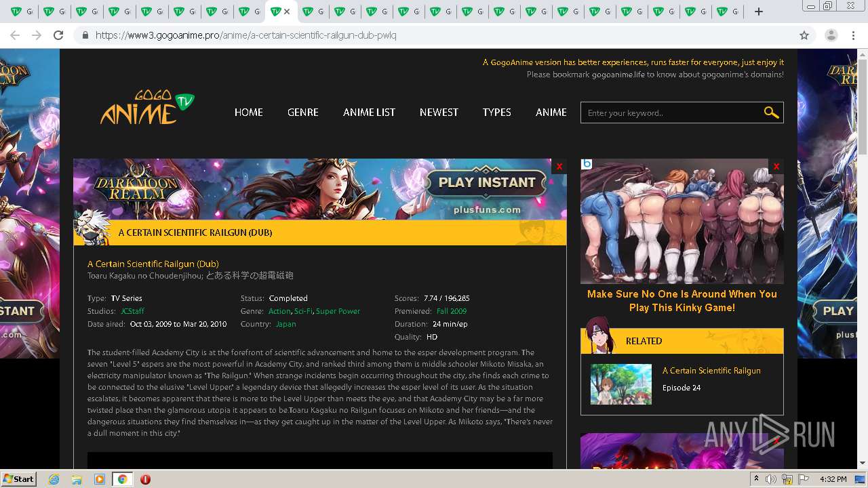Open the Chrome profile avatar icon
Image resolution: width=868 pixels, height=488 pixels.
tap(831, 35)
